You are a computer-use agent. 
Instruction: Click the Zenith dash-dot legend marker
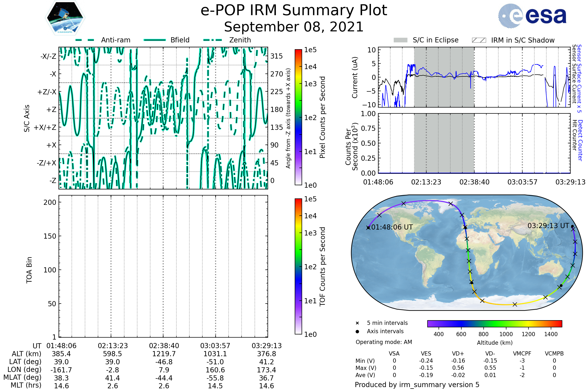(213, 40)
